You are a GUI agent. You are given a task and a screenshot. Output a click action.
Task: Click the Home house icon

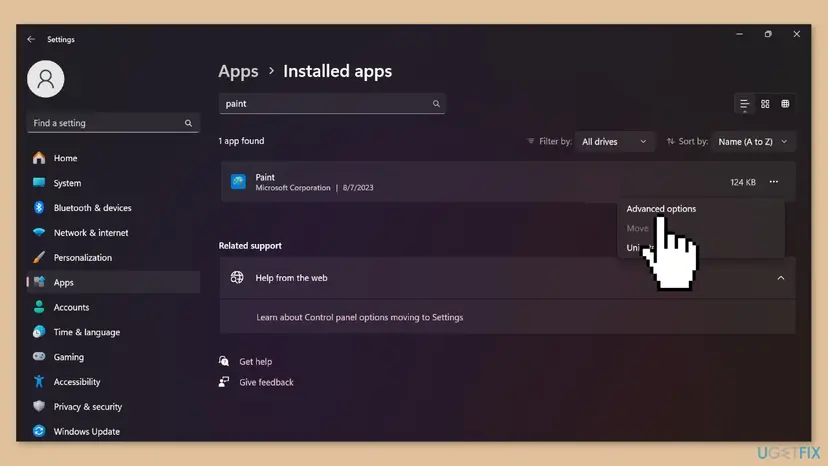(39, 158)
